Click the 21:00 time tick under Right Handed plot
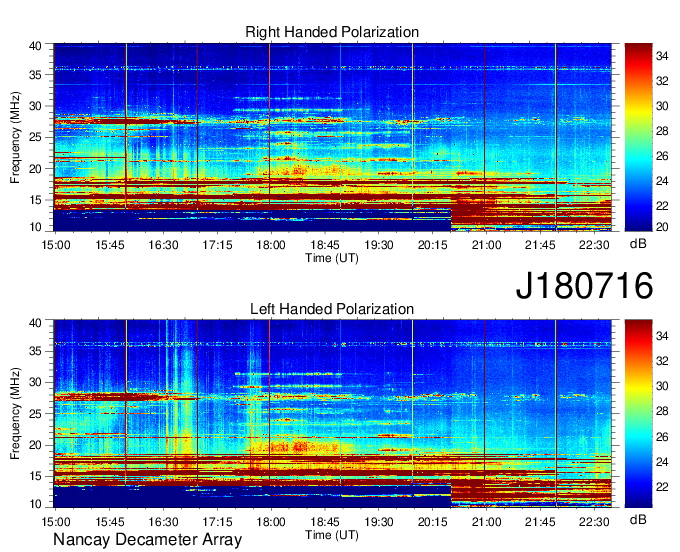Viewport: 680px width, 552px height. click(x=486, y=245)
